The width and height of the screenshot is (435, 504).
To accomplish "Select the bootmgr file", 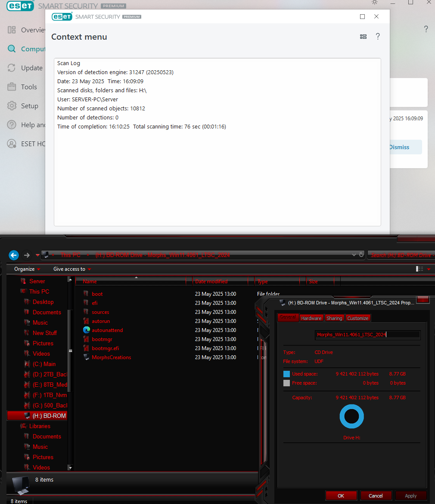I will pyautogui.click(x=102, y=339).
